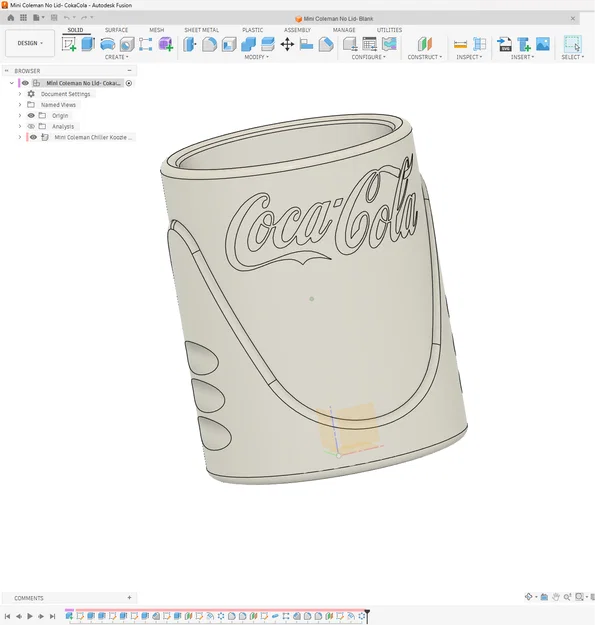Click the timeline end marker
Image resolution: width=595 pixels, height=625 pixels.
coord(367,615)
